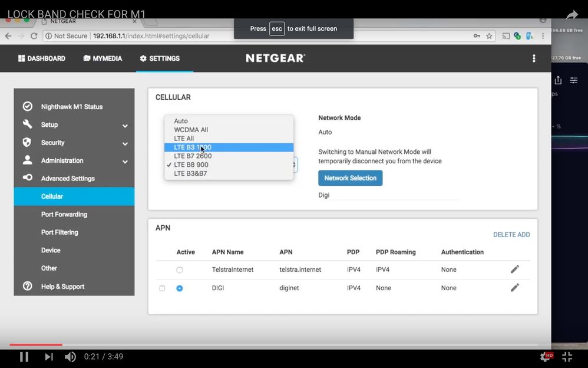
Task: Open Advanced Settings section
Action: (68, 178)
